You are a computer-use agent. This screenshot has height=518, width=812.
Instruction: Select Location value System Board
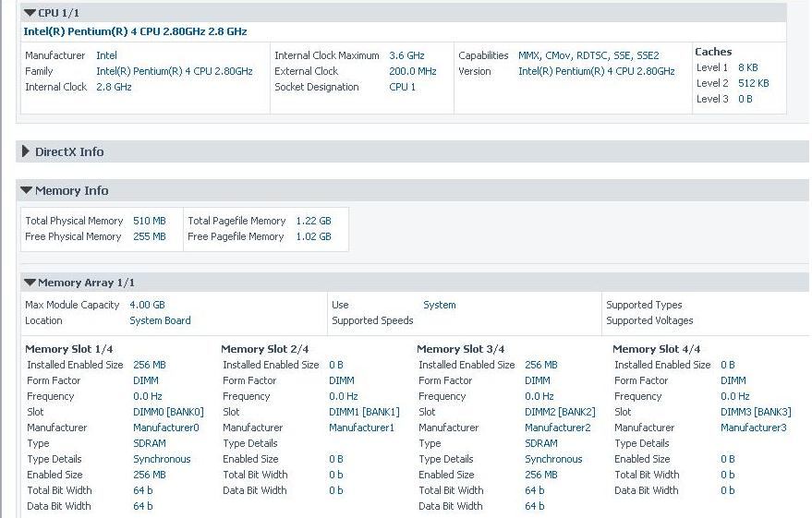click(160, 320)
